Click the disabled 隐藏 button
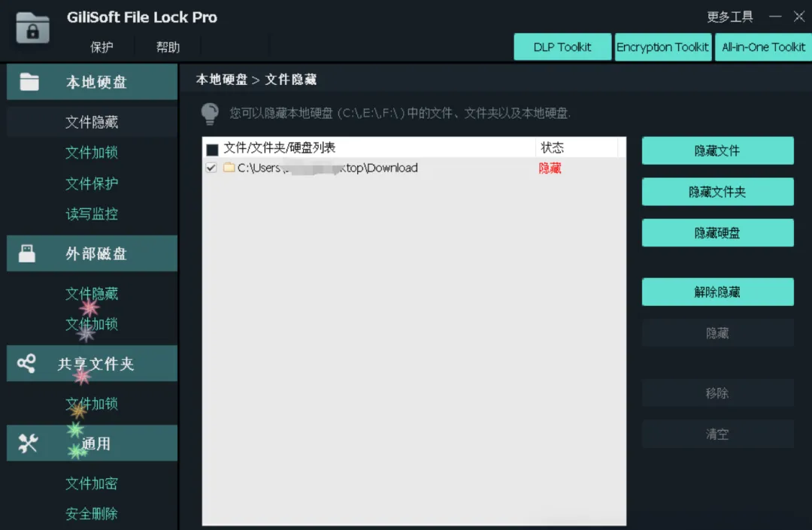The image size is (812, 530). pyautogui.click(x=717, y=333)
